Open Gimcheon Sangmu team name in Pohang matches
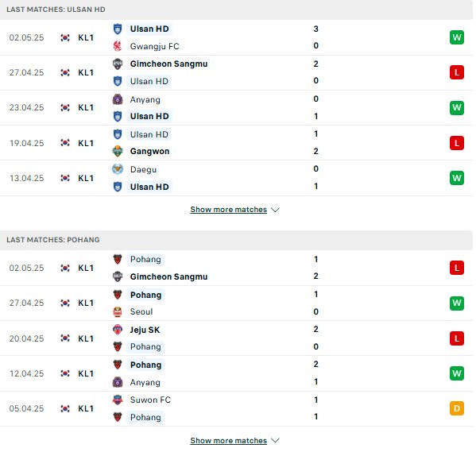This screenshot has width=476, height=452. click(168, 277)
